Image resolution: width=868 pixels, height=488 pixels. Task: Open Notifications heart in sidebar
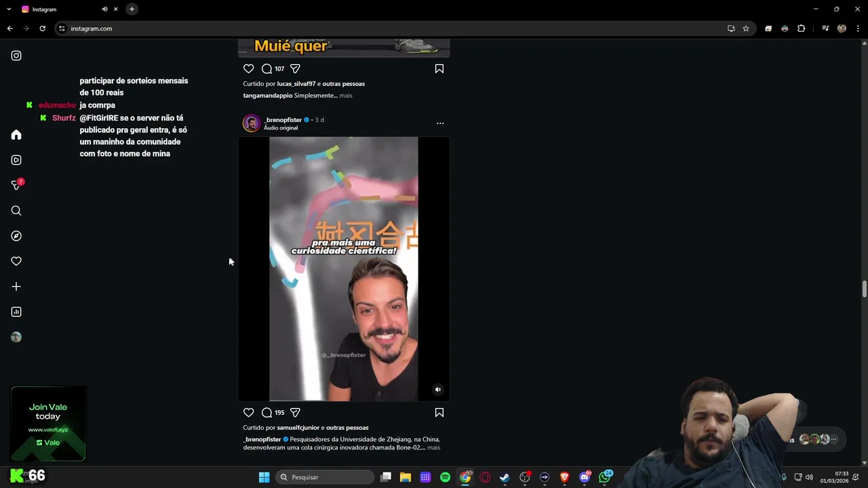tap(16, 261)
